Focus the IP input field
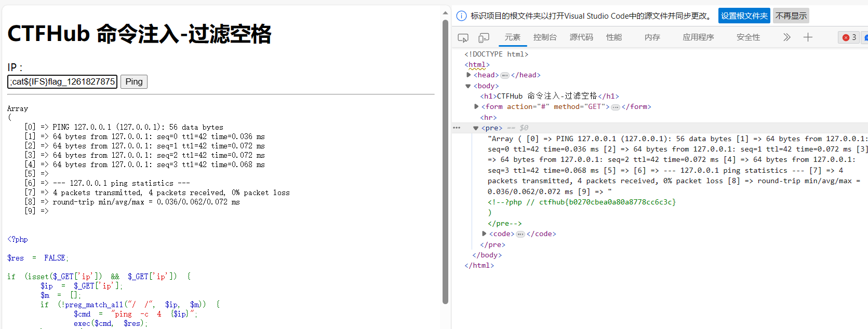Screen dimensions: 868x329 [x=62, y=82]
